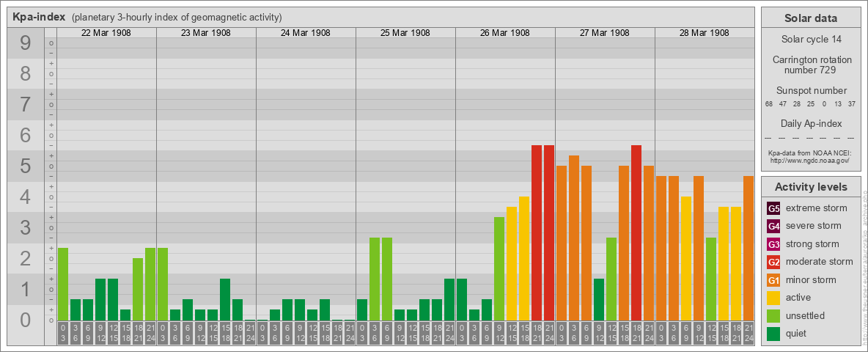Select the yellow active level swatch
This screenshot has height=352, width=868.
click(x=773, y=298)
